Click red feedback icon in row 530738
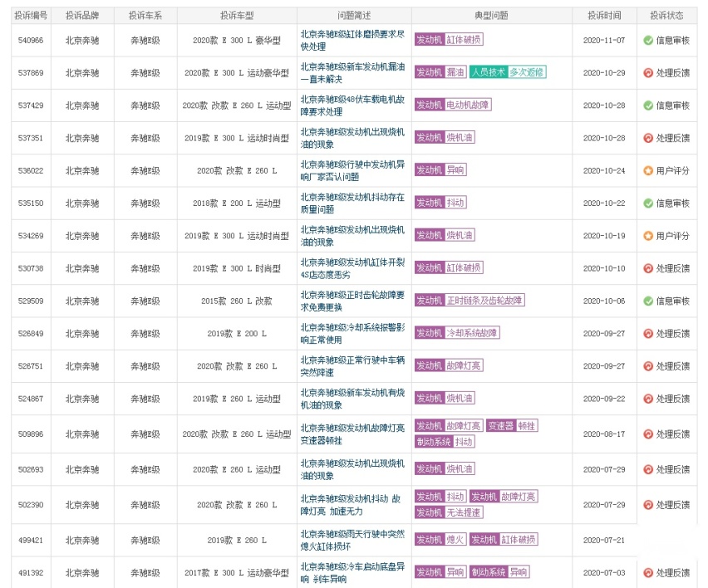The width and height of the screenshot is (708, 588). (x=648, y=268)
